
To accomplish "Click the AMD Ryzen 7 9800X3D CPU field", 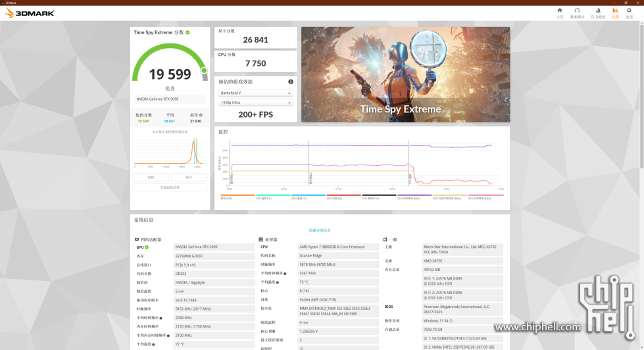I will pyautogui.click(x=338, y=247).
